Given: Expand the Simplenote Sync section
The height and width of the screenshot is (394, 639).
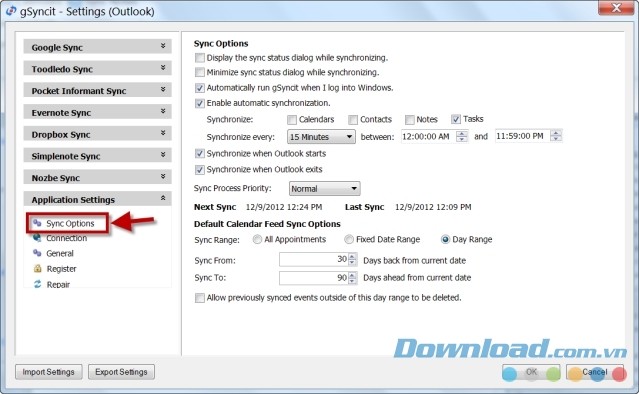Looking at the screenshot, I should click(x=97, y=156).
